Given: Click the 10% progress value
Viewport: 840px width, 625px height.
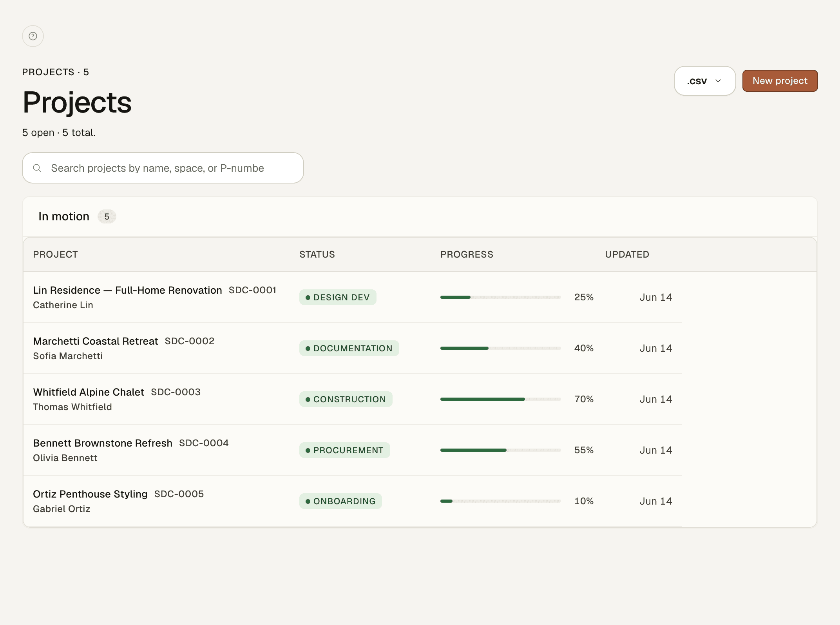Looking at the screenshot, I should point(584,501).
